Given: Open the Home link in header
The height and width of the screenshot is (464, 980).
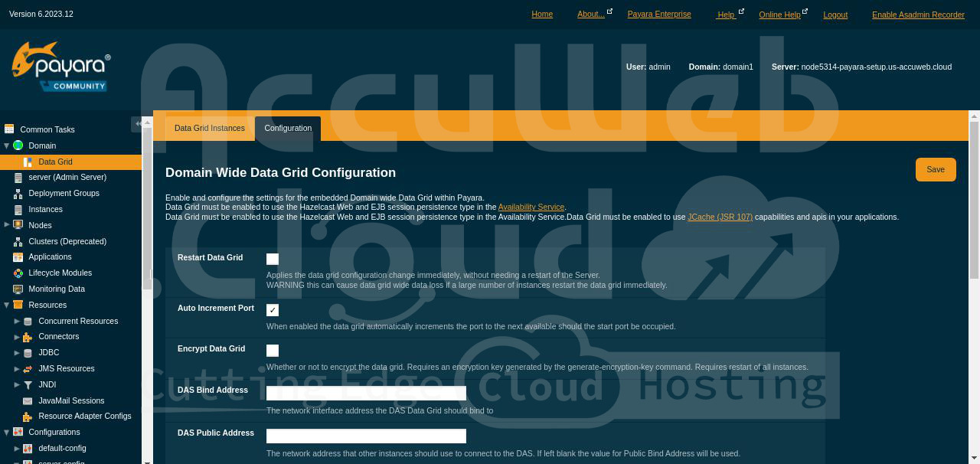Looking at the screenshot, I should [x=542, y=15].
